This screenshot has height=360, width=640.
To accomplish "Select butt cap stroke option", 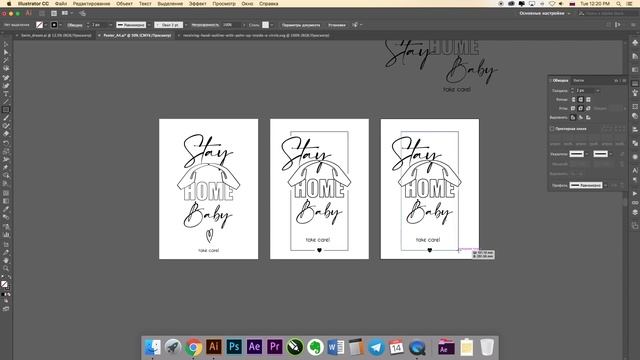I will (573, 100).
